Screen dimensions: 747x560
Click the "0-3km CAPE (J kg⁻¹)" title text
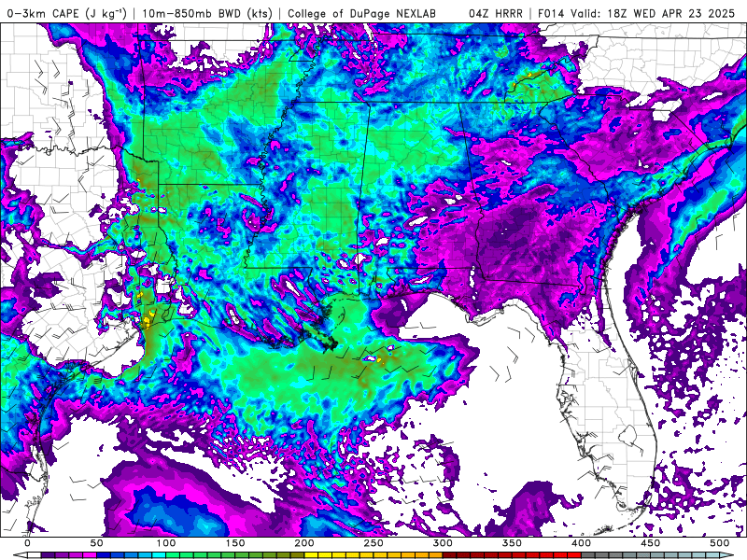(x=67, y=14)
